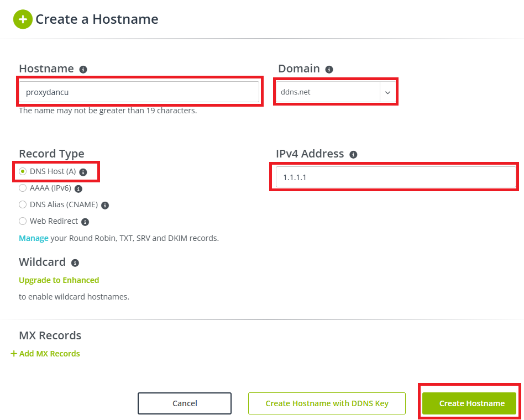Click the Upgrade to Enhanced link
This screenshot has height=420, width=524.
59,280
